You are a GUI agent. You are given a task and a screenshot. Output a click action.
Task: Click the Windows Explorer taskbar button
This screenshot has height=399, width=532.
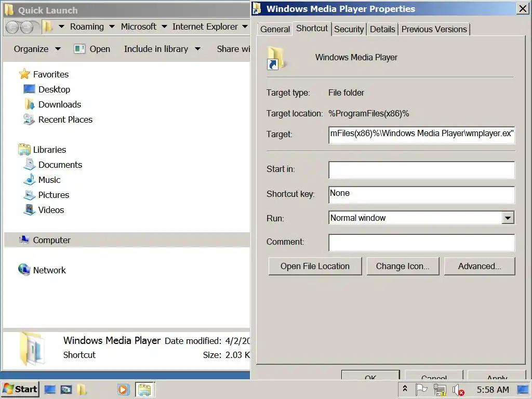[x=145, y=390]
